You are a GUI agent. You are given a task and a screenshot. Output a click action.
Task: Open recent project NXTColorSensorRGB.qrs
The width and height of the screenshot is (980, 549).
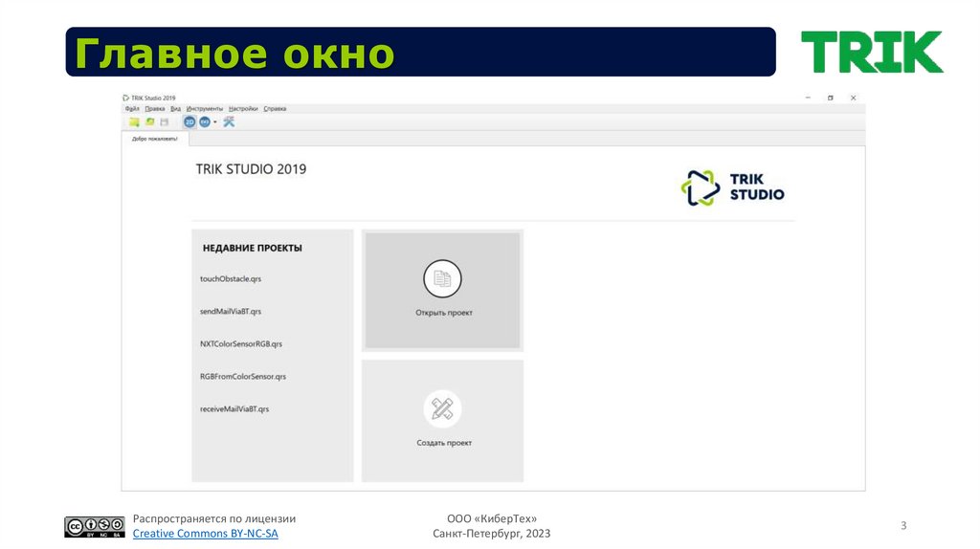coord(241,344)
